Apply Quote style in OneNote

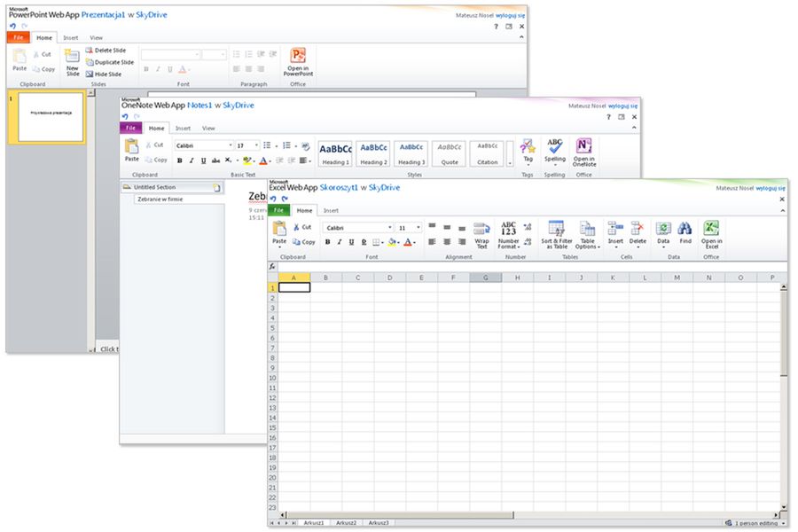click(450, 153)
